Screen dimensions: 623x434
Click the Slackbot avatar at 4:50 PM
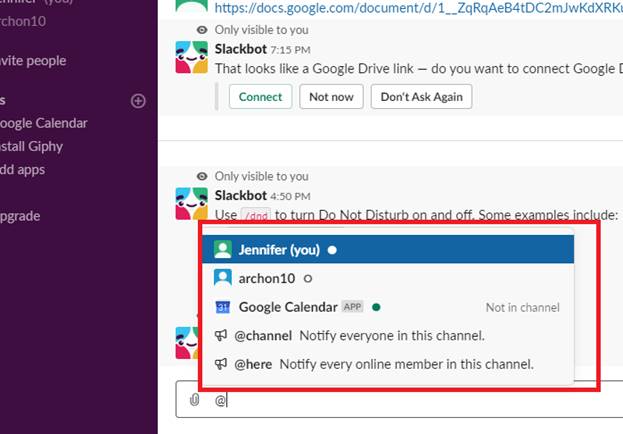pos(192,203)
